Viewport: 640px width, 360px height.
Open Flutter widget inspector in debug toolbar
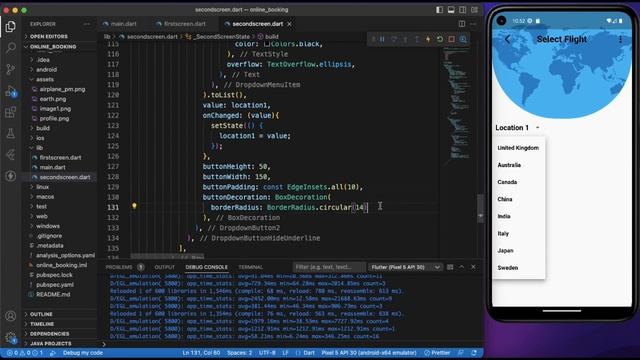tap(463, 39)
